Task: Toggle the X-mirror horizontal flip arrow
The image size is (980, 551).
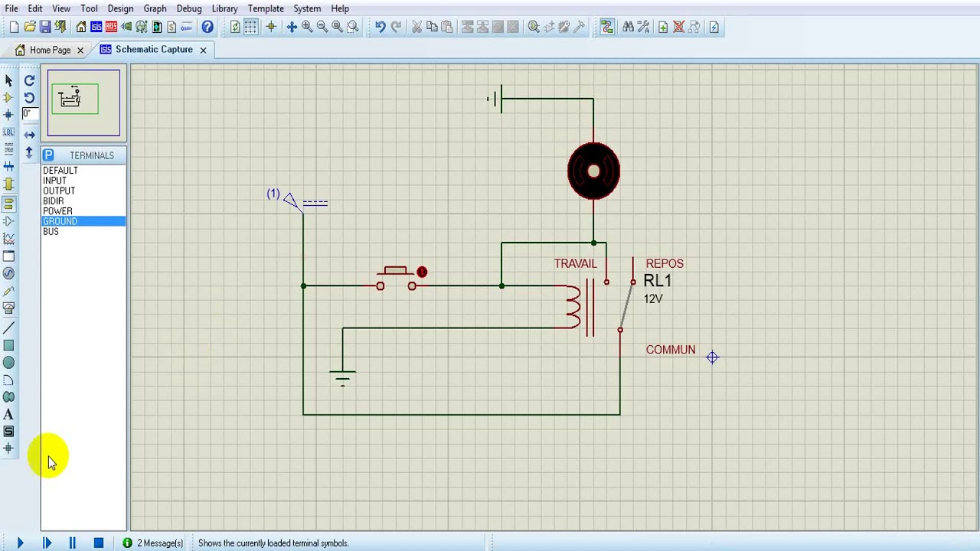Action: click(29, 135)
